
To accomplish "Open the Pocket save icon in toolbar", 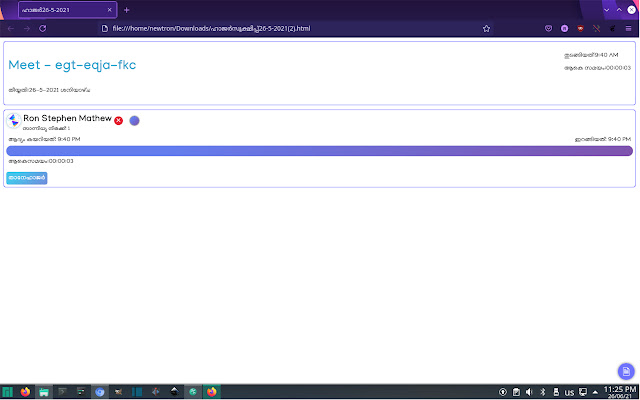I will [x=549, y=29].
